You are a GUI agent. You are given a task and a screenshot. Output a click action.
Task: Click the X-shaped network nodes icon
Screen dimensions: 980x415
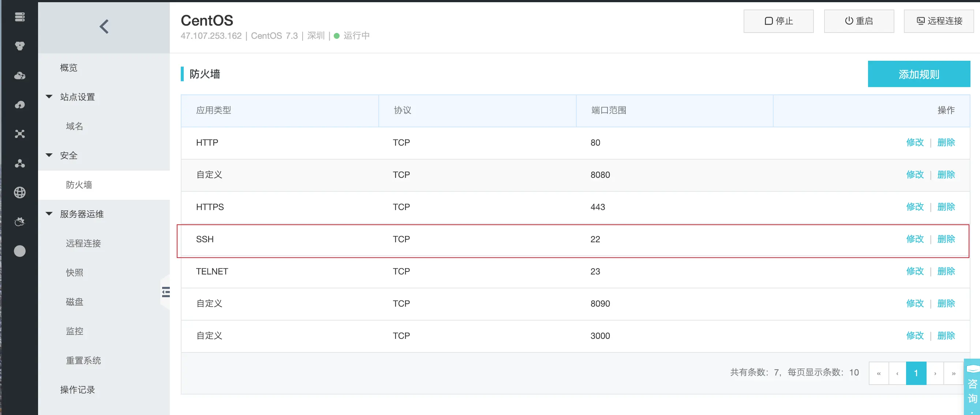click(20, 134)
